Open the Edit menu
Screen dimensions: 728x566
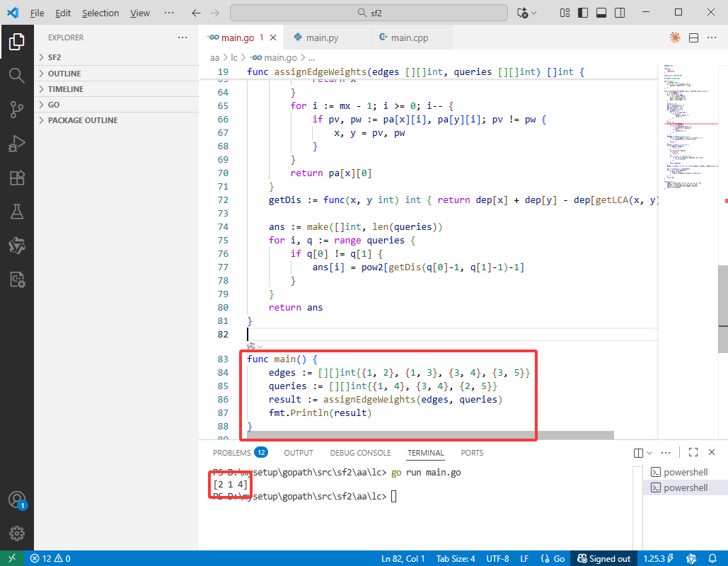63,13
